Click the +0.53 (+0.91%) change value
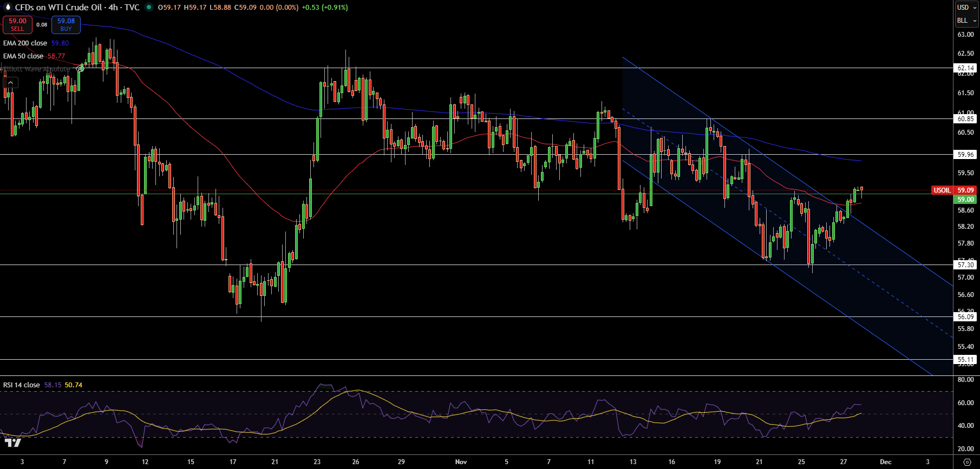Screen dimensions: 980x469 pyautogui.click(x=325, y=8)
